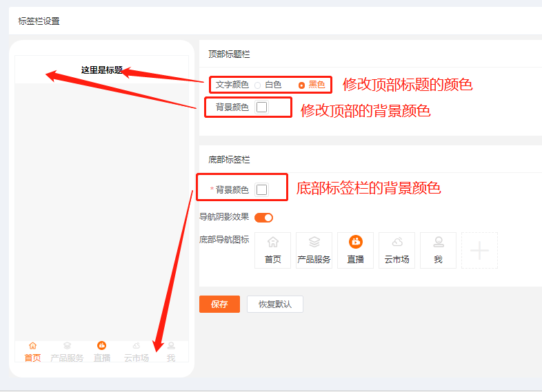
Task: Click the 导航阴影效果 label
Action: (224, 217)
